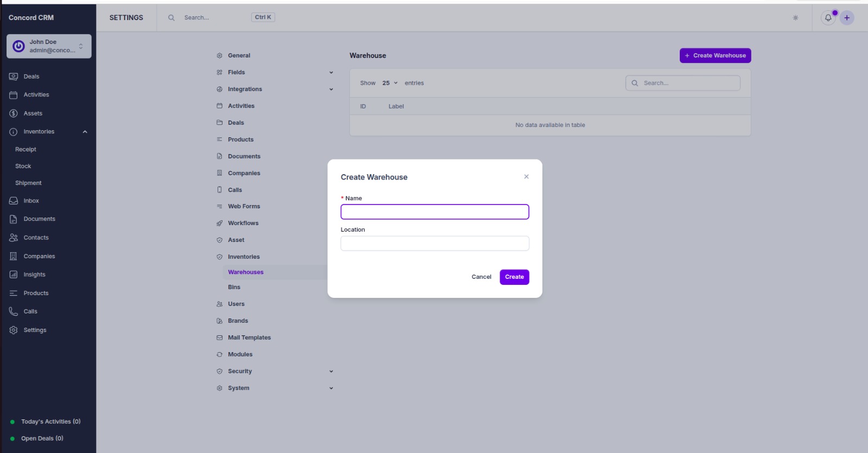Expand the Security settings submenu
868x453 pixels.
pos(331,372)
